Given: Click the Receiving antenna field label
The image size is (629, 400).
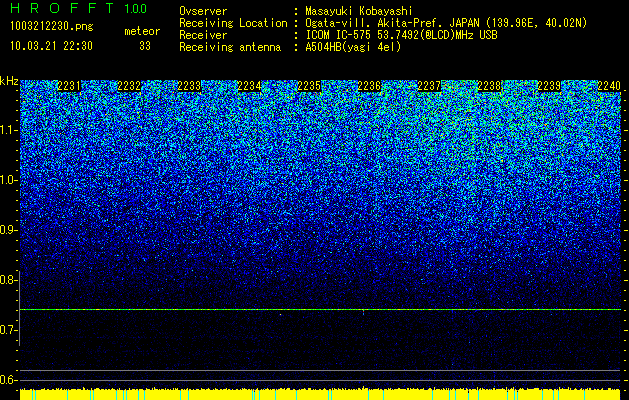Looking at the screenshot, I should point(230,47).
